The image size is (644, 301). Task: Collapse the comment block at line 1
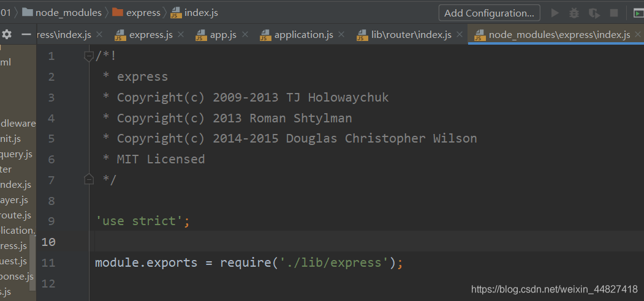click(89, 56)
